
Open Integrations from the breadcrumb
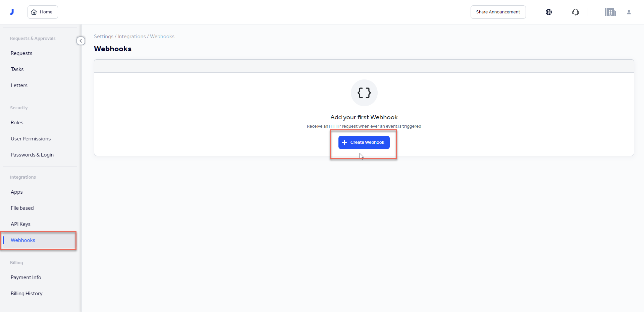pos(131,36)
